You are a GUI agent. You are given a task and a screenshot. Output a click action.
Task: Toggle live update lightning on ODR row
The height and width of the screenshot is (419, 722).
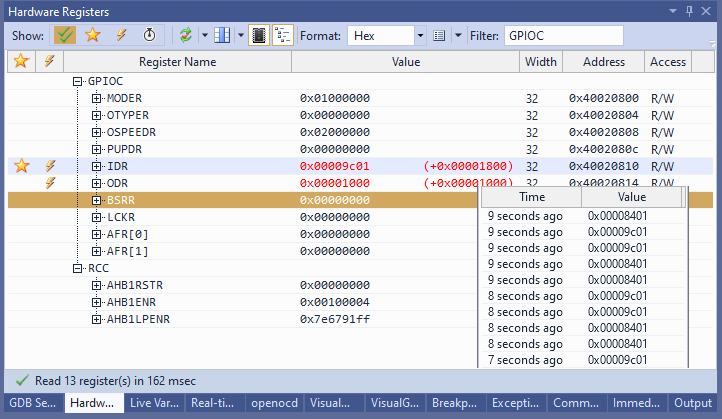coord(50,183)
